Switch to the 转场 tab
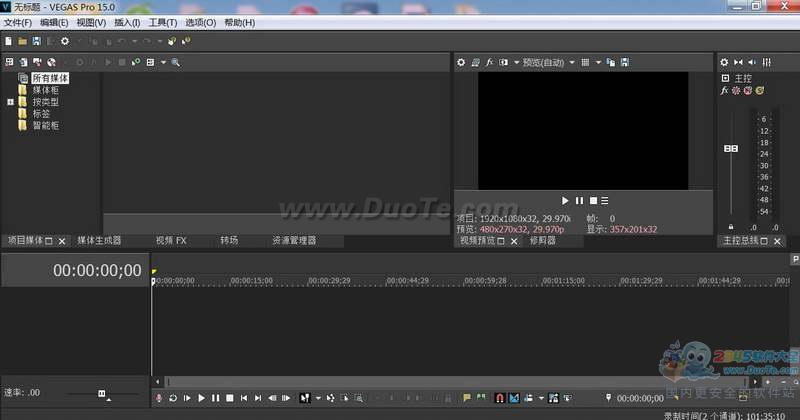 click(229, 240)
